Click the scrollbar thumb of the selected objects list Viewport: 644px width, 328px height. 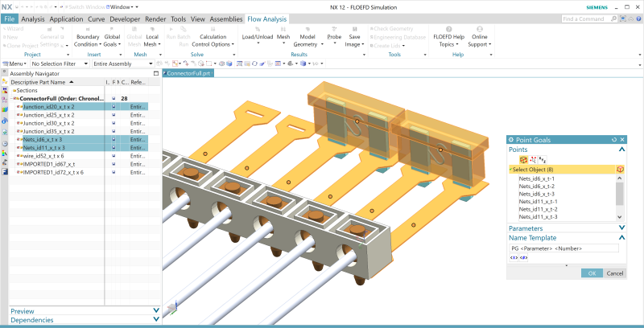[620, 194]
